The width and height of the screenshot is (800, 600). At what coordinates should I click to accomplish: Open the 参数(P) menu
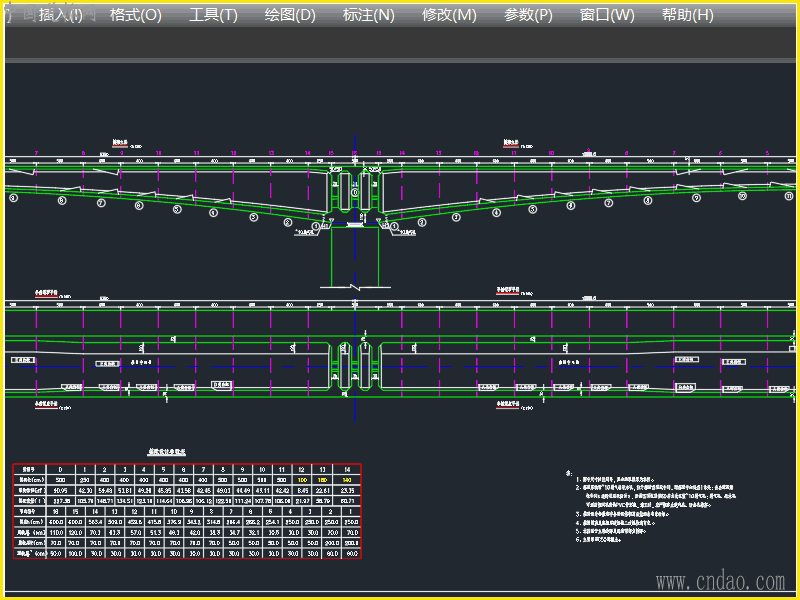528,15
